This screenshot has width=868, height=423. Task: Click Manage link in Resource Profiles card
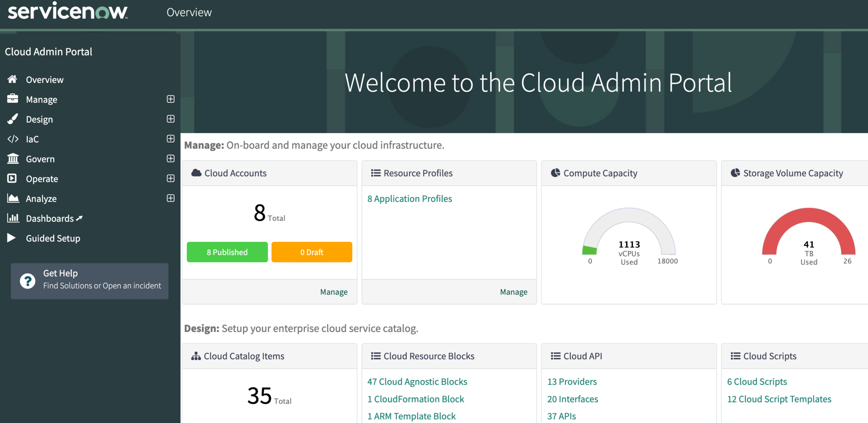click(514, 292)
